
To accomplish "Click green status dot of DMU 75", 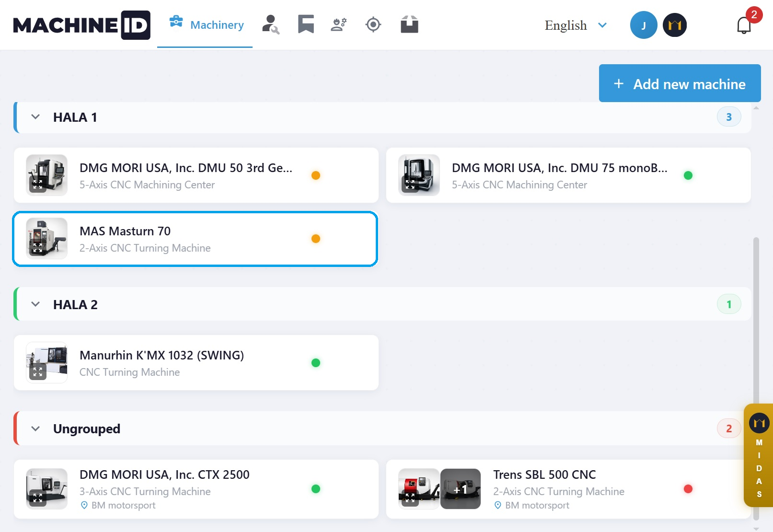I will tap(688, 175).
